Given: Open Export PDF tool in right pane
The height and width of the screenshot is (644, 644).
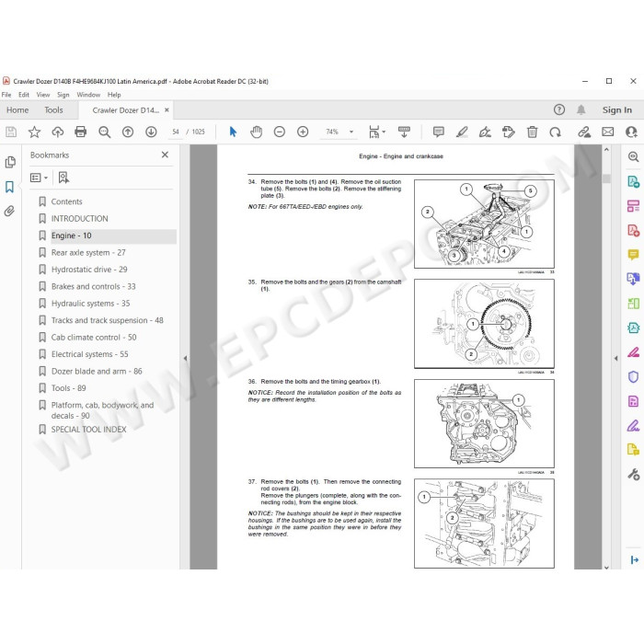Looking at the screenshot, I should (x=633, y=181).
